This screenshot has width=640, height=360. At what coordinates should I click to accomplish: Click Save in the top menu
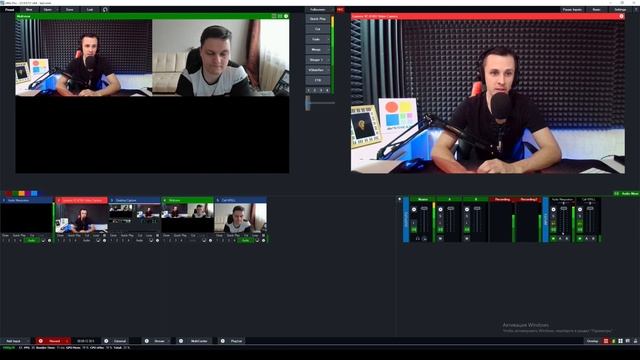tap(69, 9)
